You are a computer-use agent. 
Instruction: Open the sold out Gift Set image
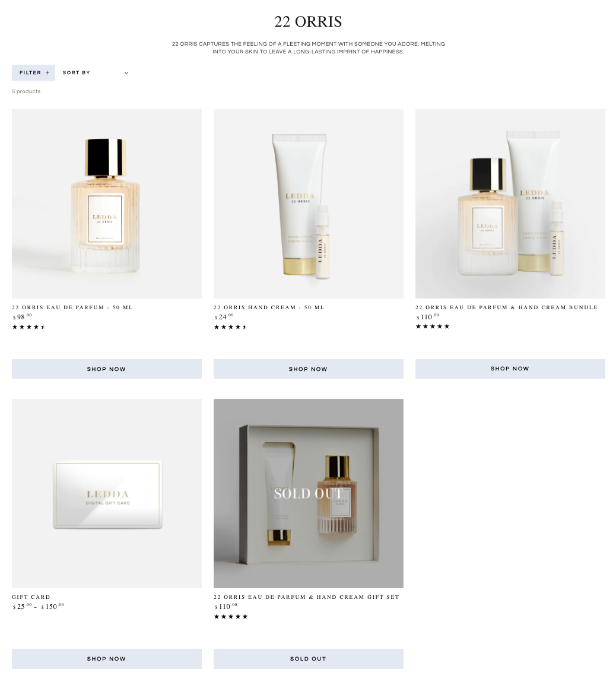308,494
